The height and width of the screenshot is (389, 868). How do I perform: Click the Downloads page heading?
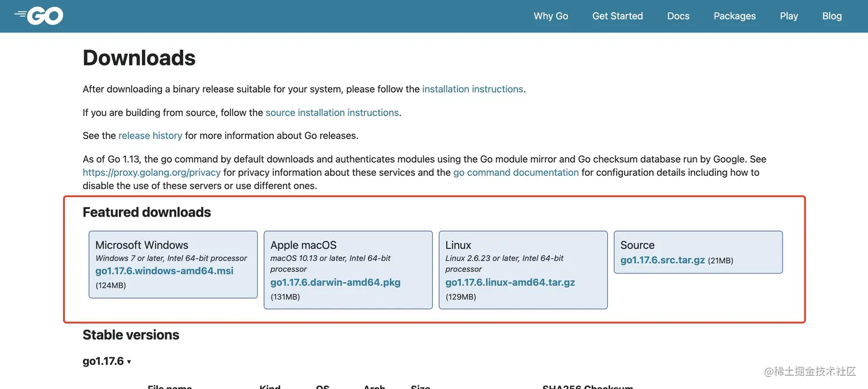click(139, 58)
